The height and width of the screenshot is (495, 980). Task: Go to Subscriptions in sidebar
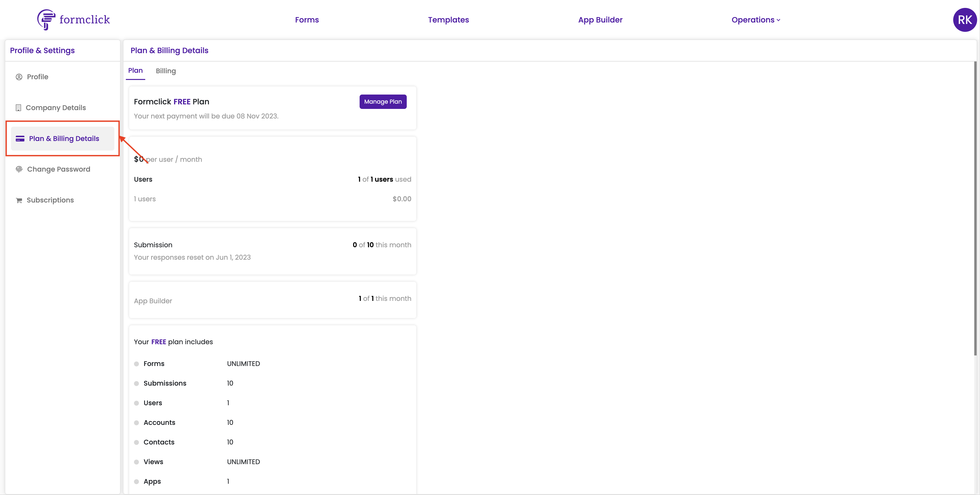tap(50, 200)
